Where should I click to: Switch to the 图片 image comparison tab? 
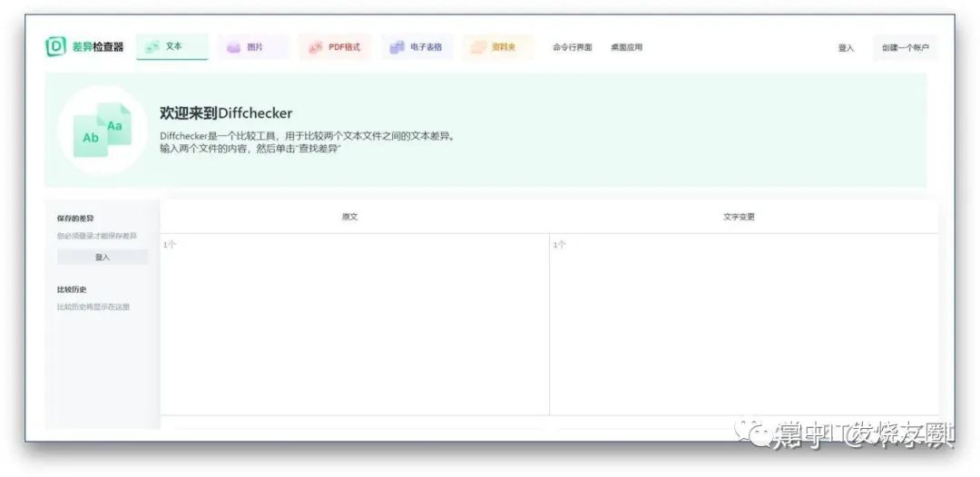[253, 47]
